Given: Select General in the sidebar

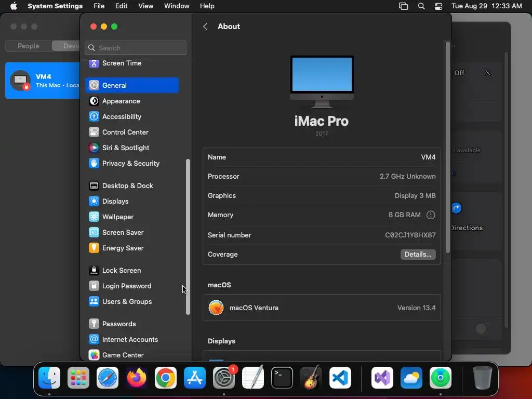Looking at the screenshot, I should pos(132,85).
